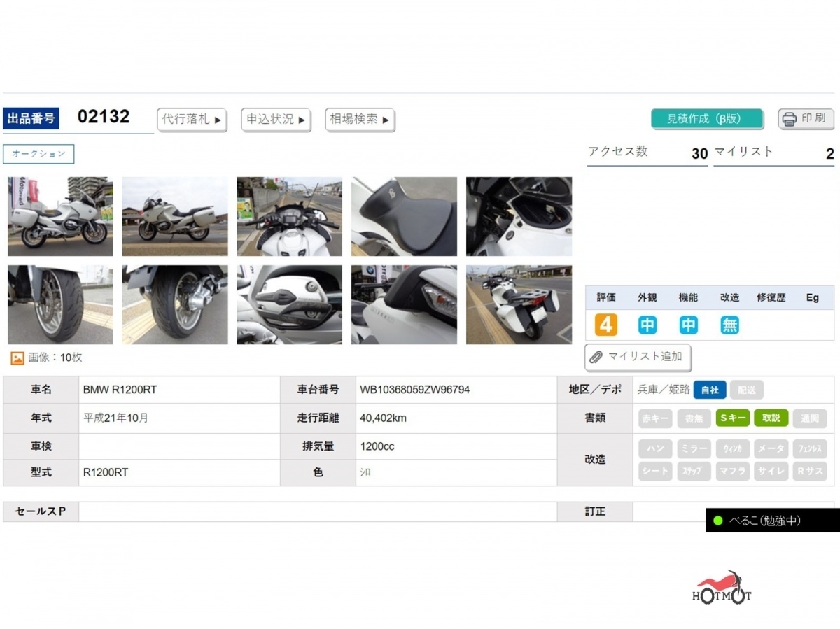Toggle the ステップ modification tag
840x629 pixels.
pos(694,472)
